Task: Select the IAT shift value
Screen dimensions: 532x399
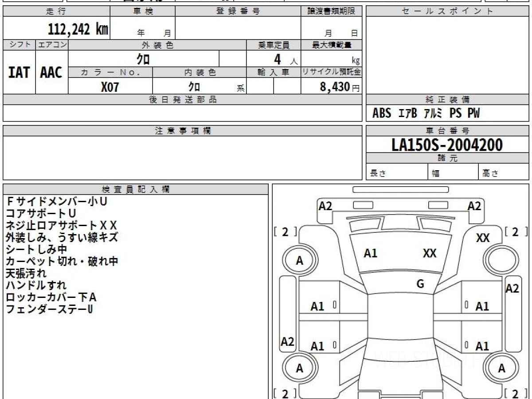Action: coord(19,72)
